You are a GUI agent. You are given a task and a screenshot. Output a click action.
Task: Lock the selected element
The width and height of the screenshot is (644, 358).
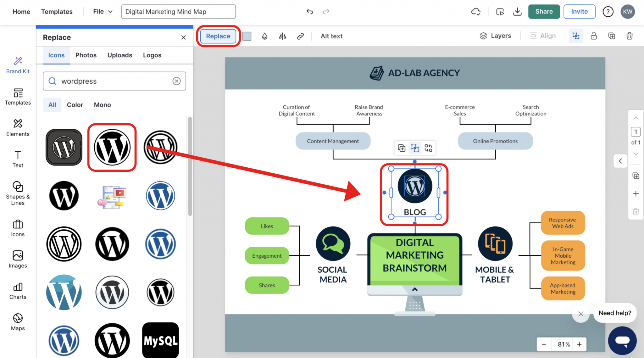(x=594, y=36)
